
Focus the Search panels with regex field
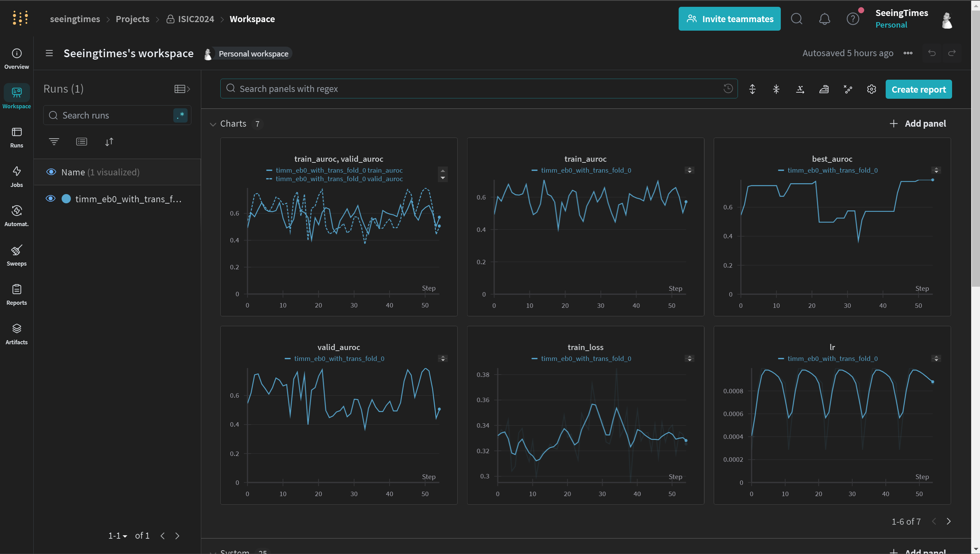pos(478,89)
